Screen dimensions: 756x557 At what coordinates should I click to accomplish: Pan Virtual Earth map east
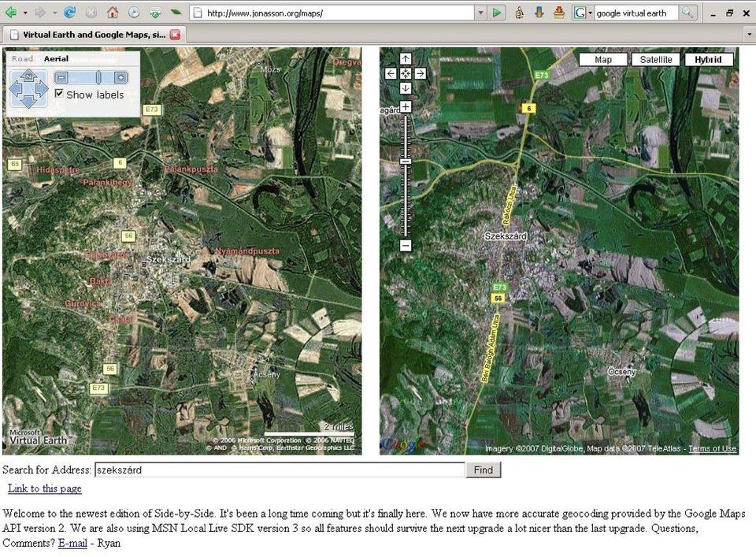(42, 89)
